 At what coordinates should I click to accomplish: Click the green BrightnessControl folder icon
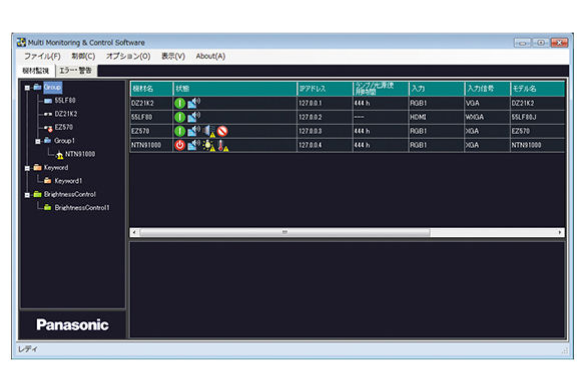click(x=37, y=194)
